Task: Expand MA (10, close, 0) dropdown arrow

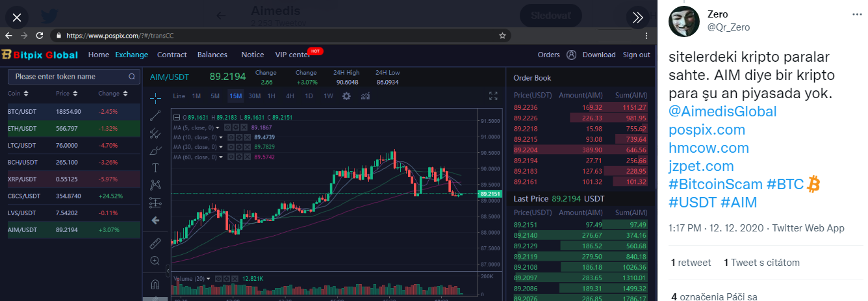Action: [x=221, y=137]
